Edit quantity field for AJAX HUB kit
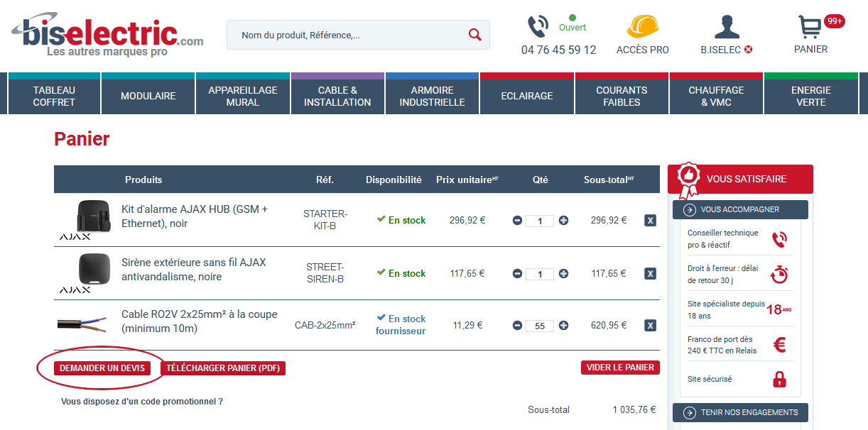This screenshot has width=868, height=430. pos(541,221)
